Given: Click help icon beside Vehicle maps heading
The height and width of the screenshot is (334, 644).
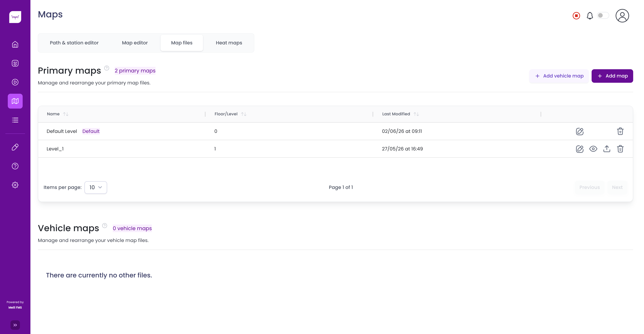Looking at the screenshot, I should 104,226.
